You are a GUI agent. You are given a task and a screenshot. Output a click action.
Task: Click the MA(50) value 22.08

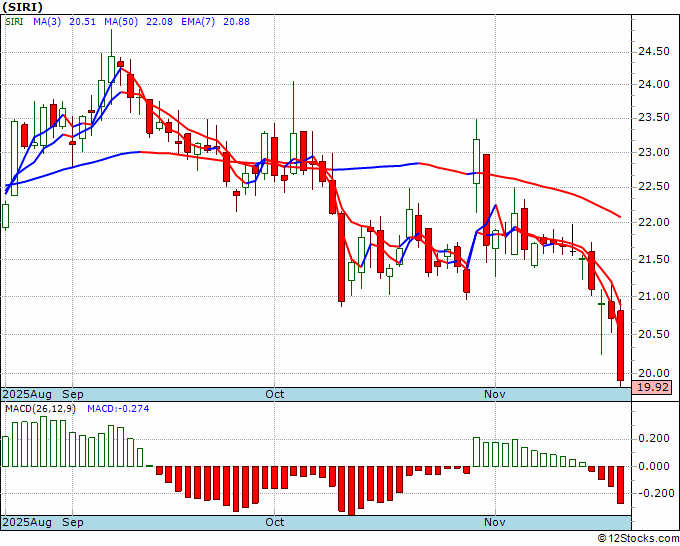click(x=159, y=22)
